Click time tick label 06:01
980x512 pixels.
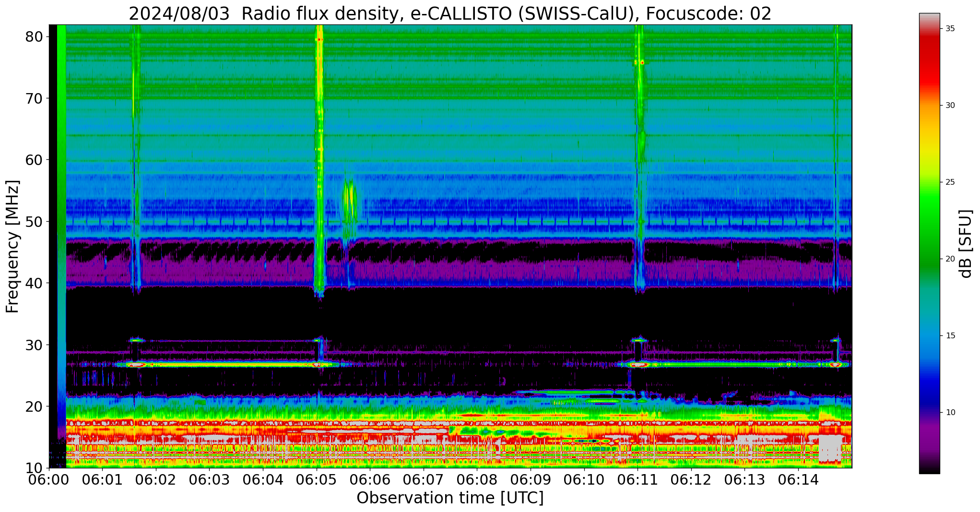[x=102, y=480]
